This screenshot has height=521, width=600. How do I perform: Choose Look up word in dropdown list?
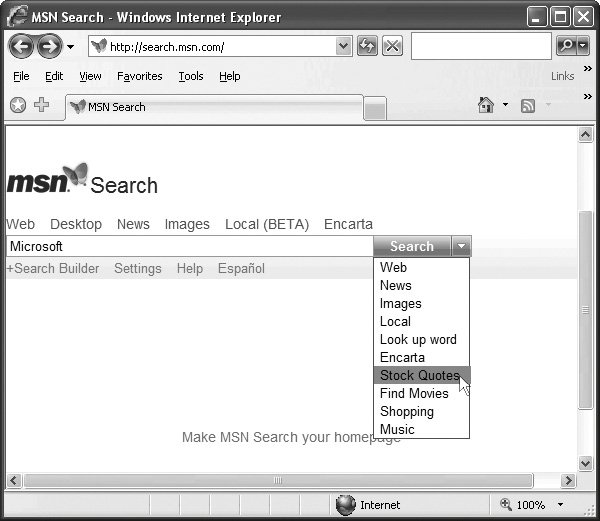click(421, 339)
